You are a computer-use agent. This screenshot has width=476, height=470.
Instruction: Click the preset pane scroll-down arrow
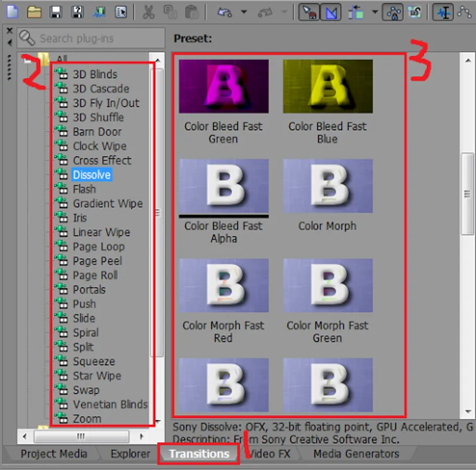(468, 412)
